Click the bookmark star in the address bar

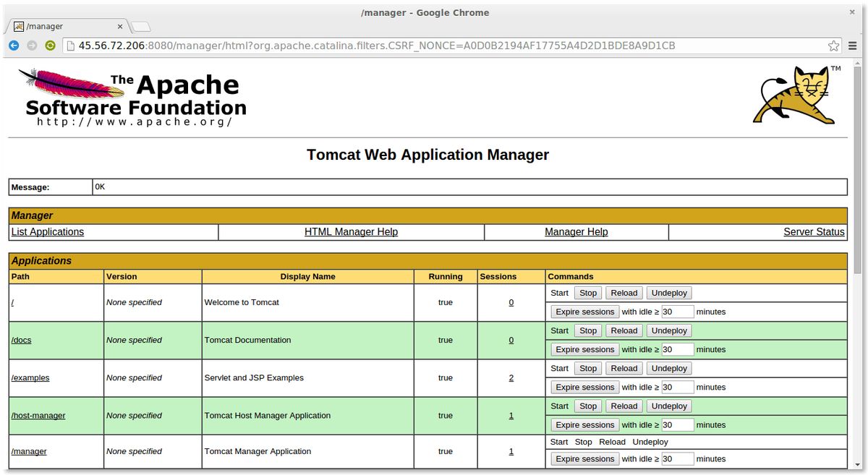pos(833,45)
